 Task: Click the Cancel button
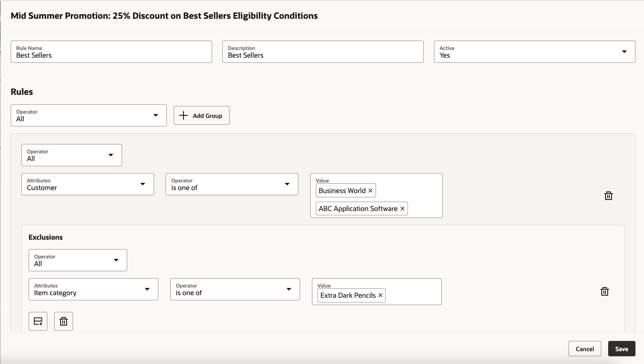[x=584, y=349]
